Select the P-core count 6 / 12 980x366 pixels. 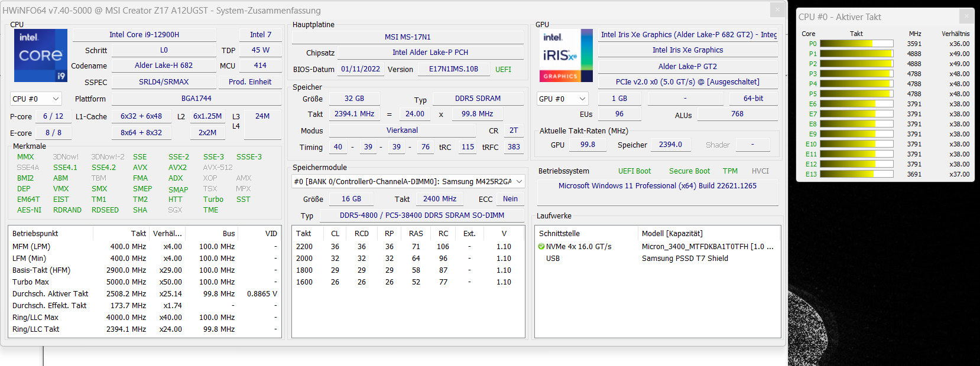(53, 116)
